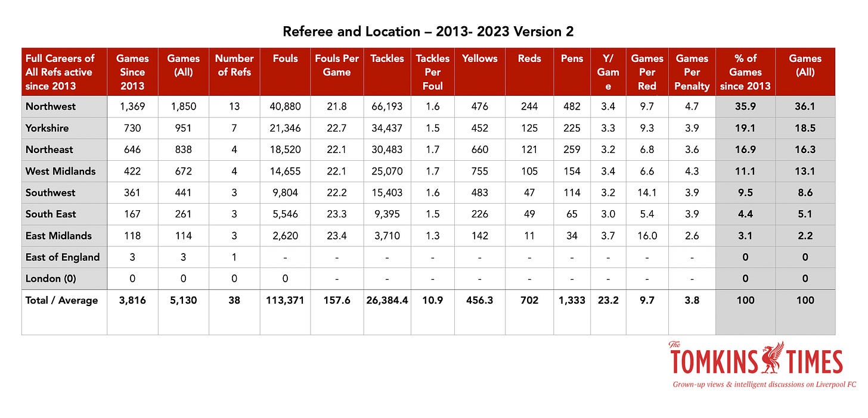Click the Yorkshire percentage 19.1
This screenshot has width=868, height=418.
point(745,128)
